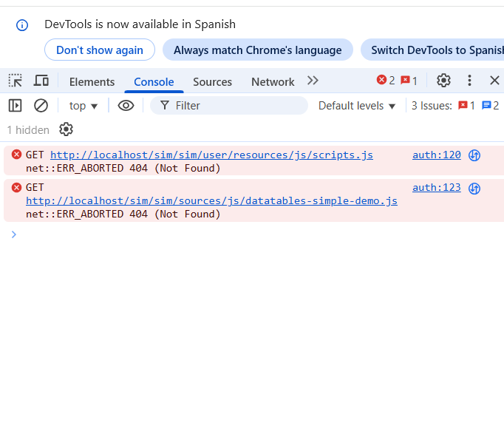504x429 pixels.
Task: Open the three-dot customize DevTools menu
Action: pyautogui.click(x=469, y=81)
